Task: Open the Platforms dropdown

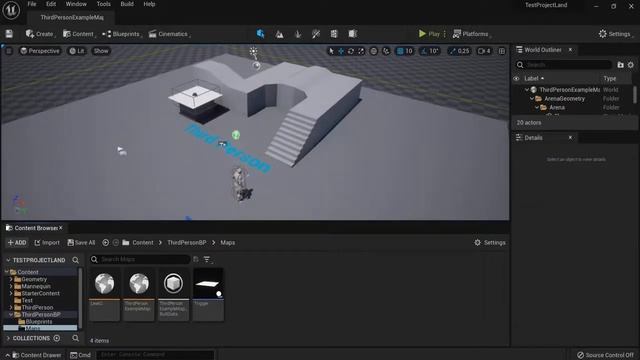Action: (471, 34)
